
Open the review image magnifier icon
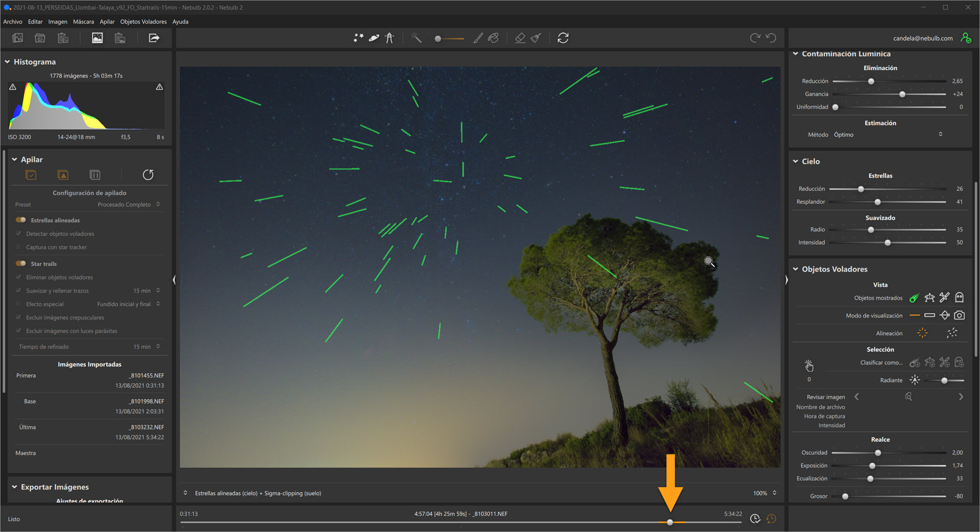909,397
